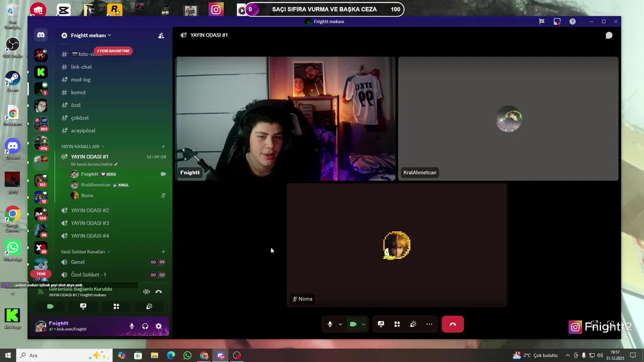Mute the microphone in the call controls bar
Image resolution: width=644 pixels, height=362 pixels.
click(x=330, y=324)
